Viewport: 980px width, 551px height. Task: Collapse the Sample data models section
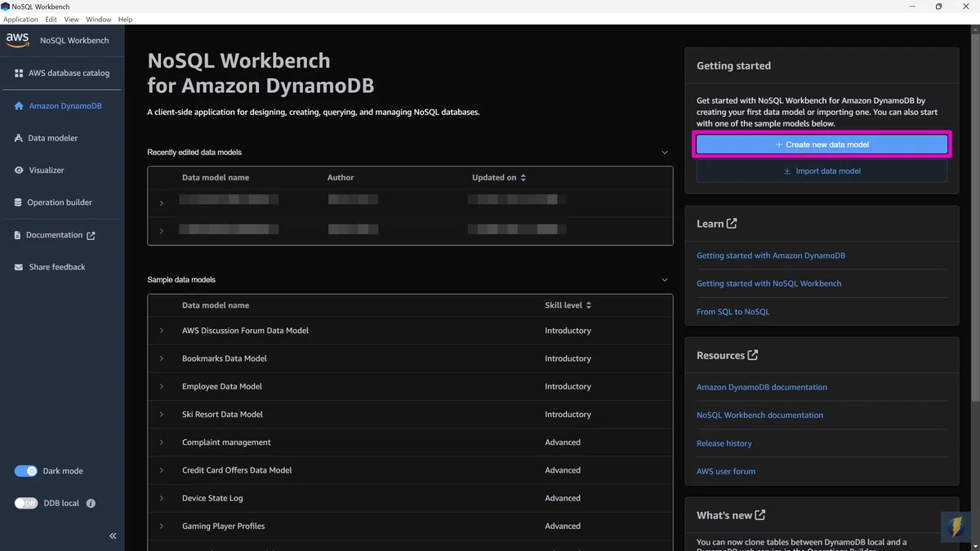pos(665,280)
